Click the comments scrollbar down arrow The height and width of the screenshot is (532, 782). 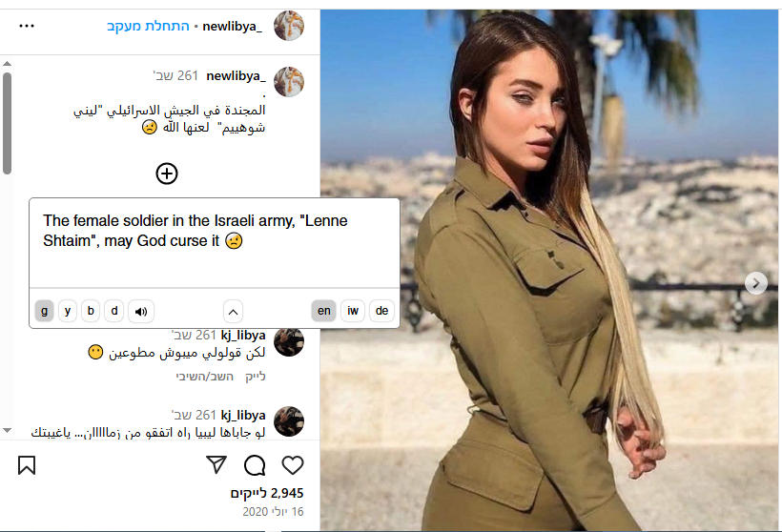pos(7,430)
